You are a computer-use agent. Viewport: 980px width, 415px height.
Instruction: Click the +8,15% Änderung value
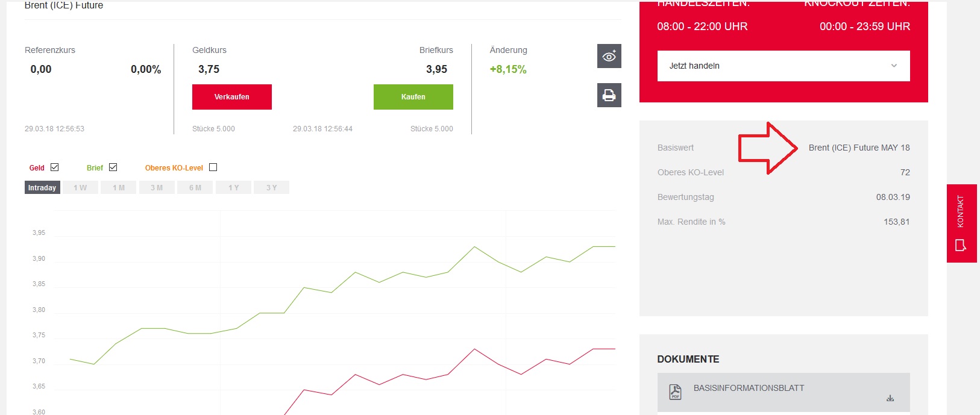508,69
